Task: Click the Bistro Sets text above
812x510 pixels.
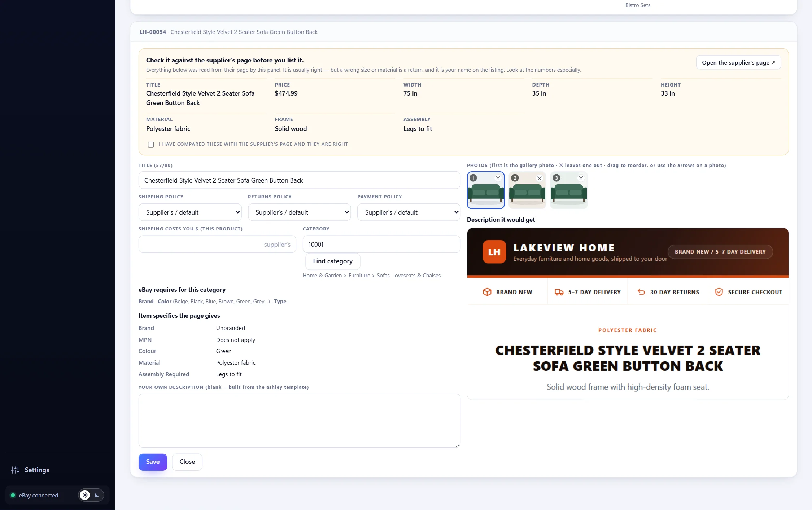Action: [x=638, y=5]
